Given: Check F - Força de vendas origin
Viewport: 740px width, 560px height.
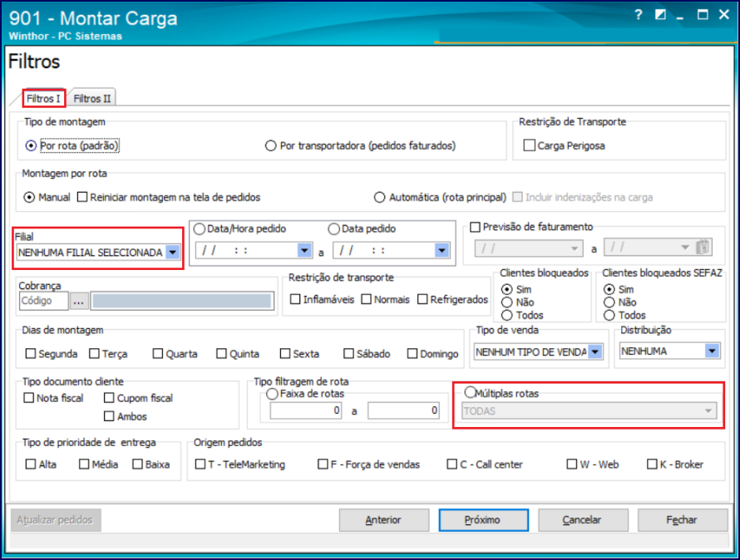Looking at the screenshot, I should tap(323, 464).
